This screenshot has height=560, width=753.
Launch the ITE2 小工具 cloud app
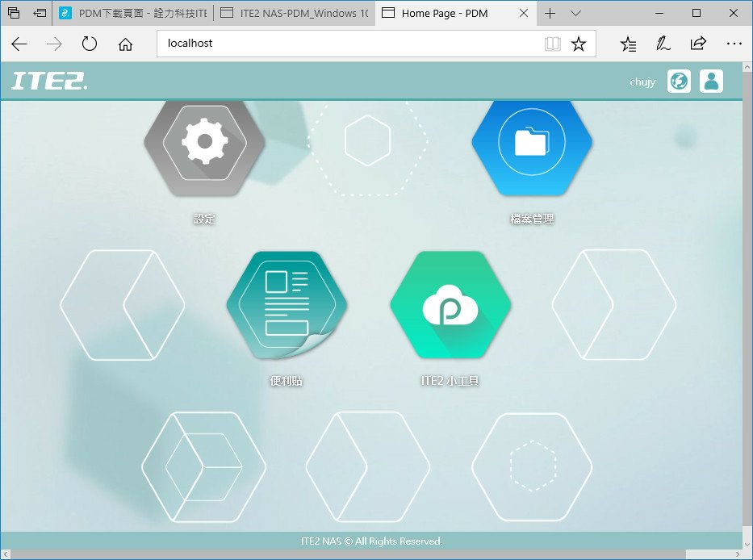click(450, 304)
